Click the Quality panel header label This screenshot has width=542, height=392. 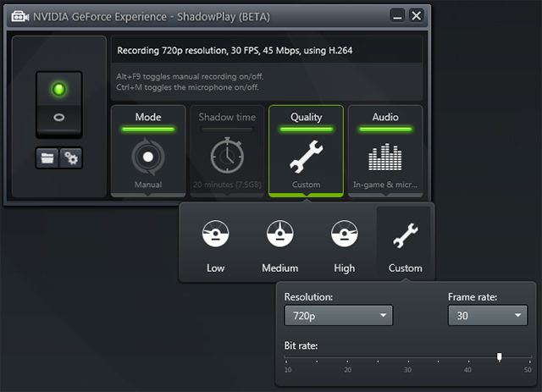coord(306,117)
